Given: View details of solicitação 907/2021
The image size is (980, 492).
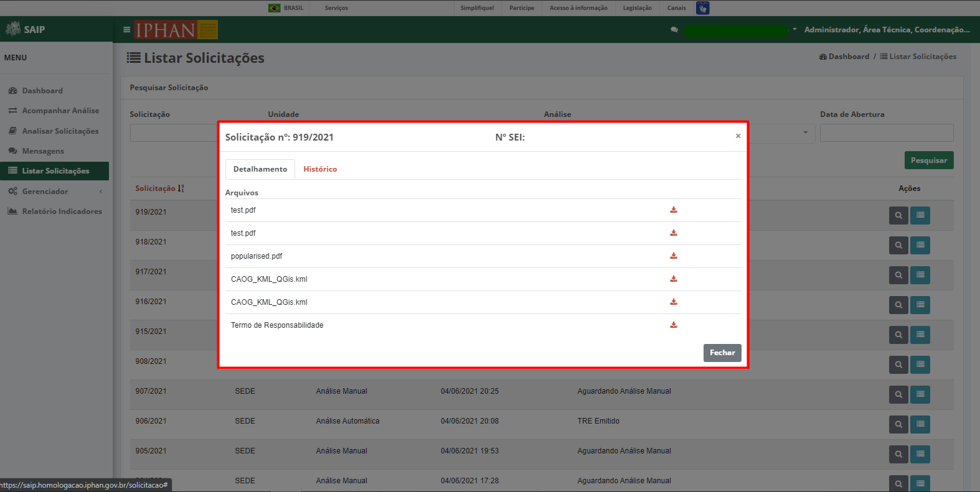Looking at the screenshot, I should pos(898,395).
